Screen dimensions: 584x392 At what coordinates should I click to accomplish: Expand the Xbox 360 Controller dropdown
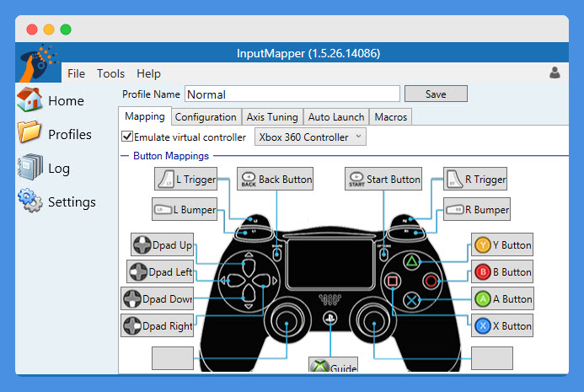310,137
